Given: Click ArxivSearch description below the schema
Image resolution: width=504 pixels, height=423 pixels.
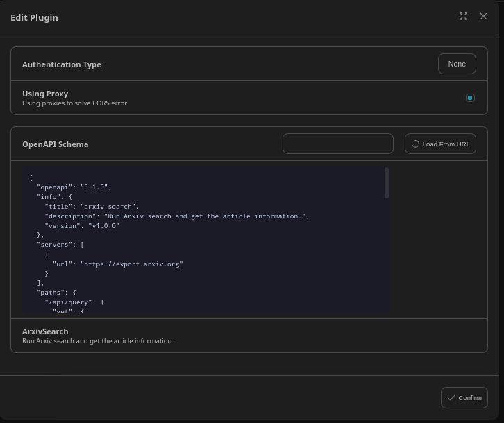Looking at the screenshot, I should coord(98,341).
